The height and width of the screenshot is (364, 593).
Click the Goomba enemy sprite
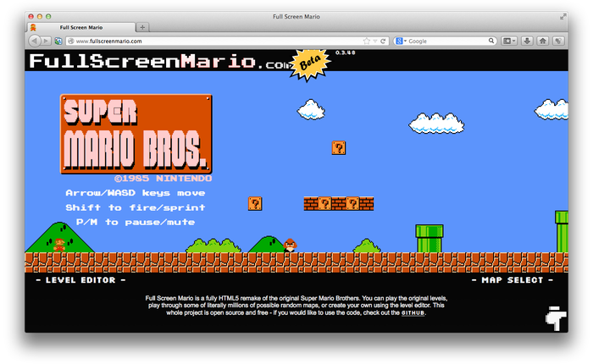(x=290, y=245)
